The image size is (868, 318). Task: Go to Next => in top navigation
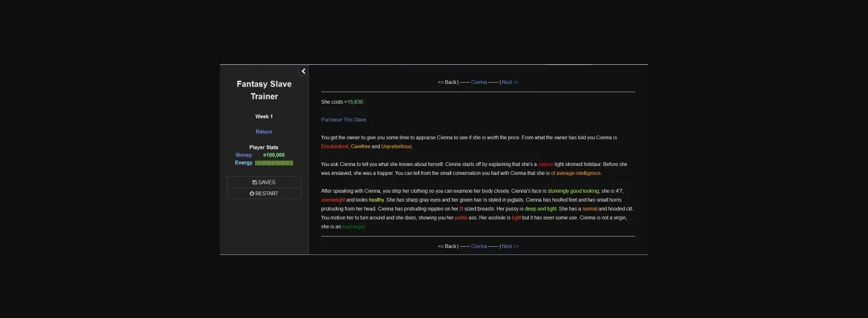pos(510,82)
